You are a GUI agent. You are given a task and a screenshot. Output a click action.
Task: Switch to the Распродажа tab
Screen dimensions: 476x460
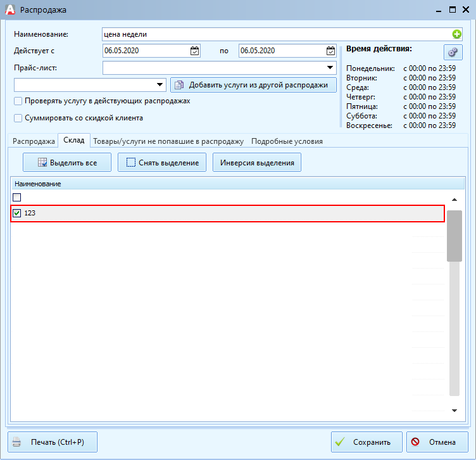point(34,141)
